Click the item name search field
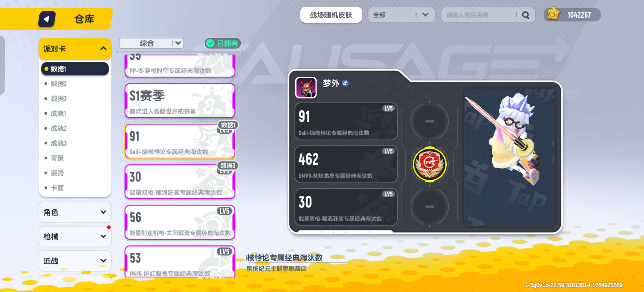This screenshot has width=644, height=292. pos(480,15)
